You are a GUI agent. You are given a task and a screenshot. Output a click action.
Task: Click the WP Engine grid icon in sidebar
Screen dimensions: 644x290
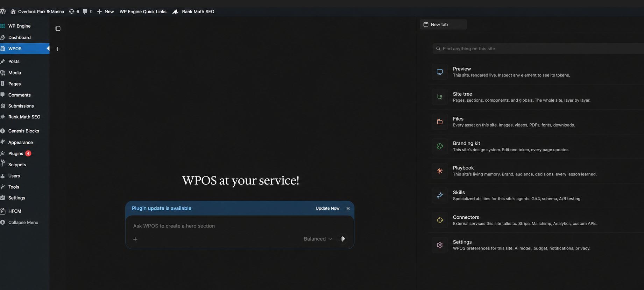[x=3, y=26]
